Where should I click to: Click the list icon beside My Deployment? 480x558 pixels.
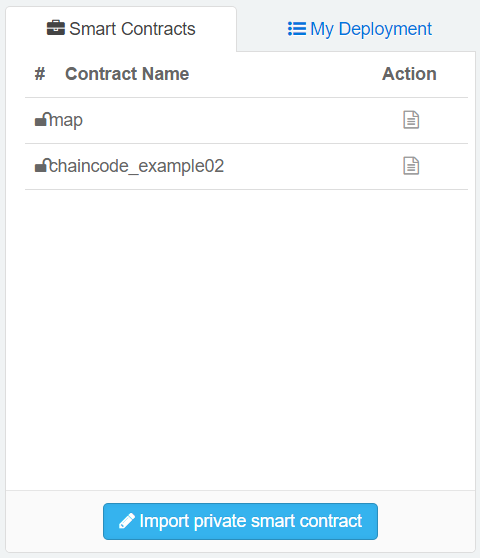(297, 29)
